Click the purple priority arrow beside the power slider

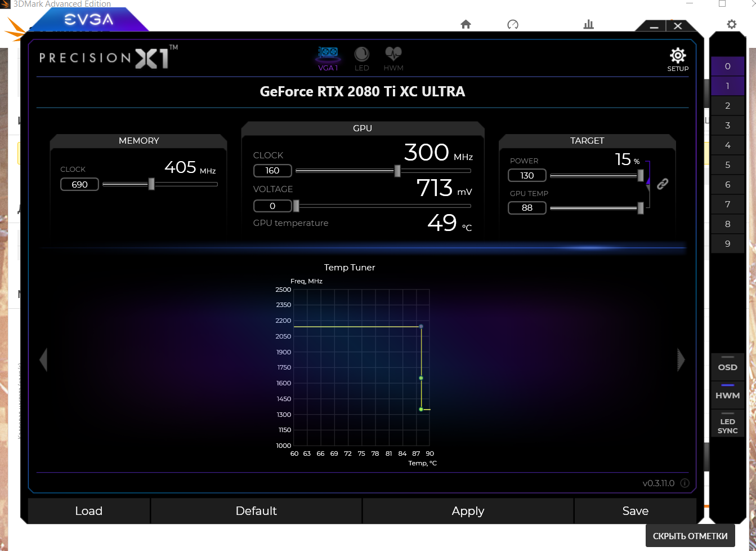(x=648, y=181)
